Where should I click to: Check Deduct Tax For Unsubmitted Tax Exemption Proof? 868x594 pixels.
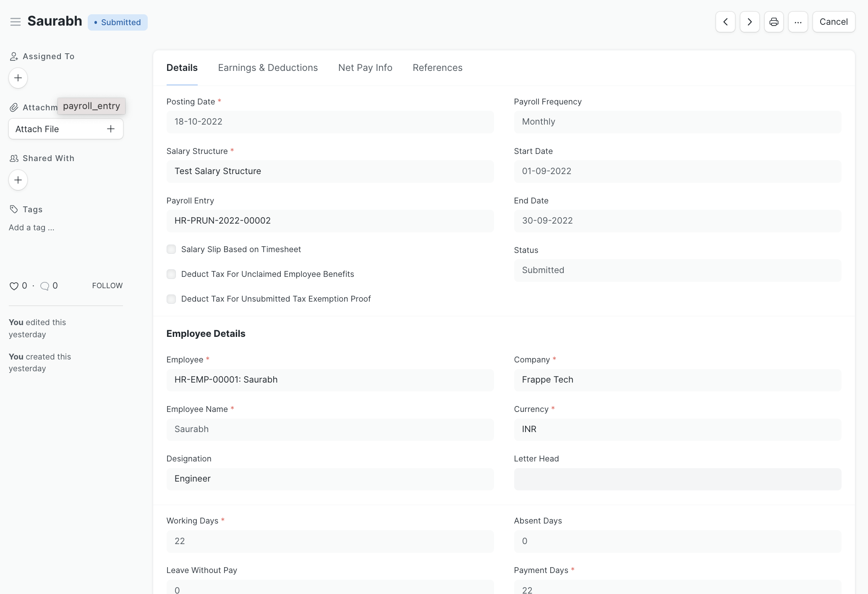click(171, 299)
